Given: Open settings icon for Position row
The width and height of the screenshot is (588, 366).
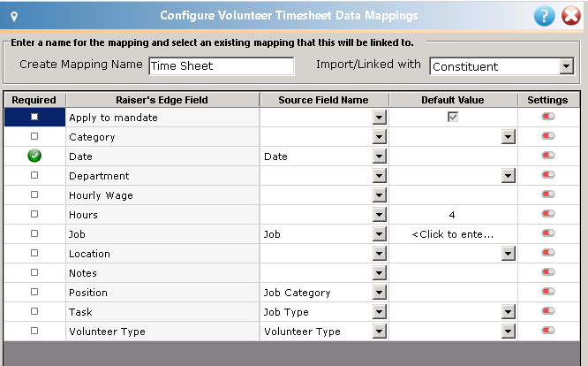Looking at the screenshot, I should coord(548,292).
